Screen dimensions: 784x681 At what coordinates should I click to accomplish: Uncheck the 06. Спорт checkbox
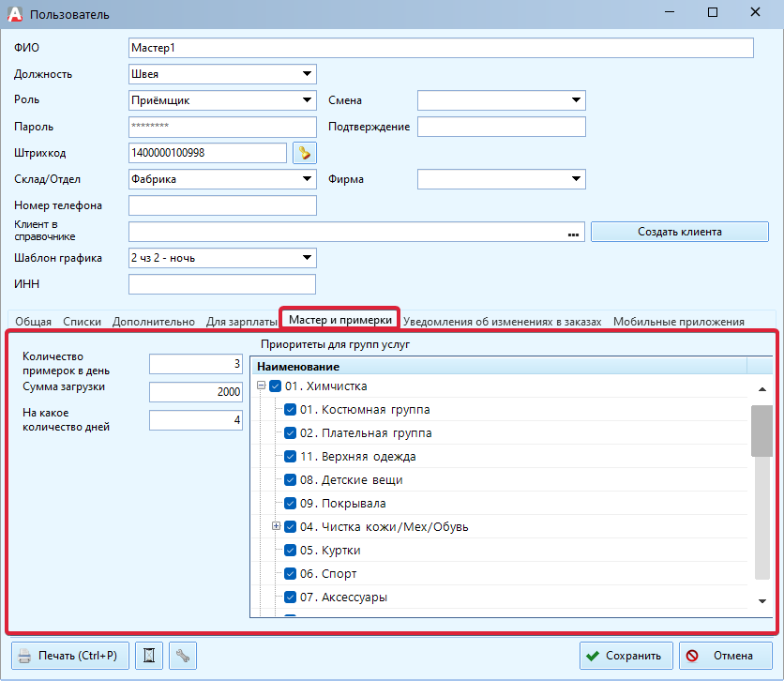[x=290, y=574]
